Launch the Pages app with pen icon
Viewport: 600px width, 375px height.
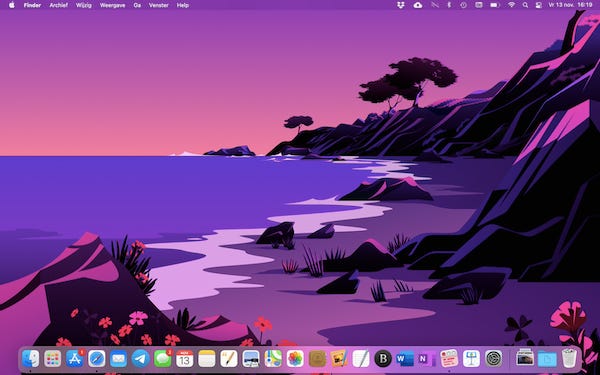click(x=229, y=359)
